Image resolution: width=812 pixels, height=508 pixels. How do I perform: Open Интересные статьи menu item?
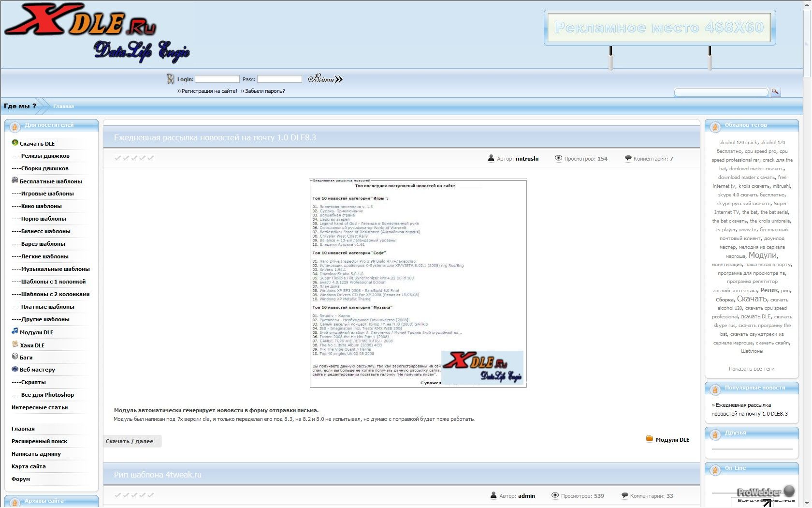click(40, 407)
